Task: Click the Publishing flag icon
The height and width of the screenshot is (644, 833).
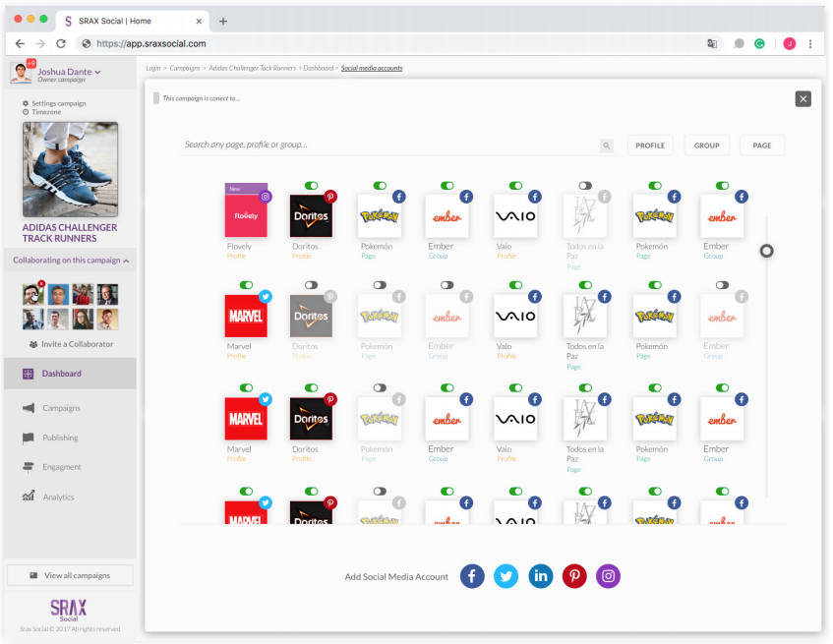Action: coord(29,438)
